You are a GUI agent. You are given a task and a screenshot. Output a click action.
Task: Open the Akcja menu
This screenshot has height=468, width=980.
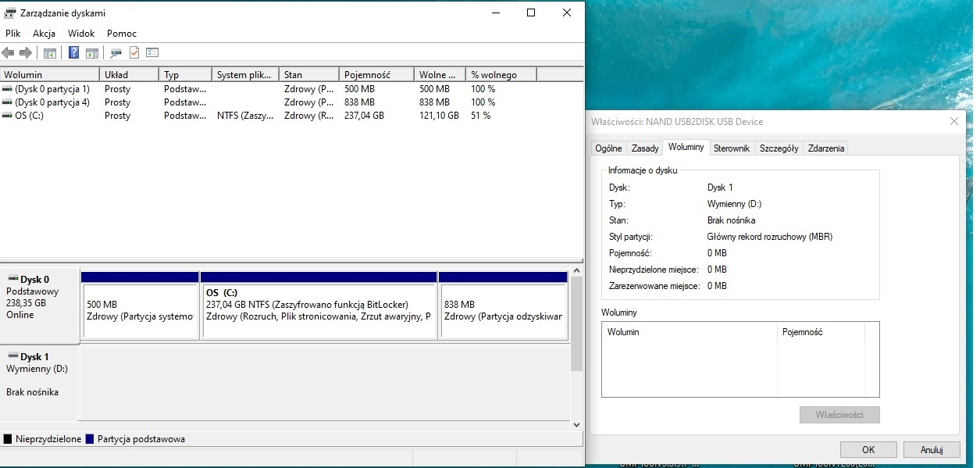(x=44, y=34)
